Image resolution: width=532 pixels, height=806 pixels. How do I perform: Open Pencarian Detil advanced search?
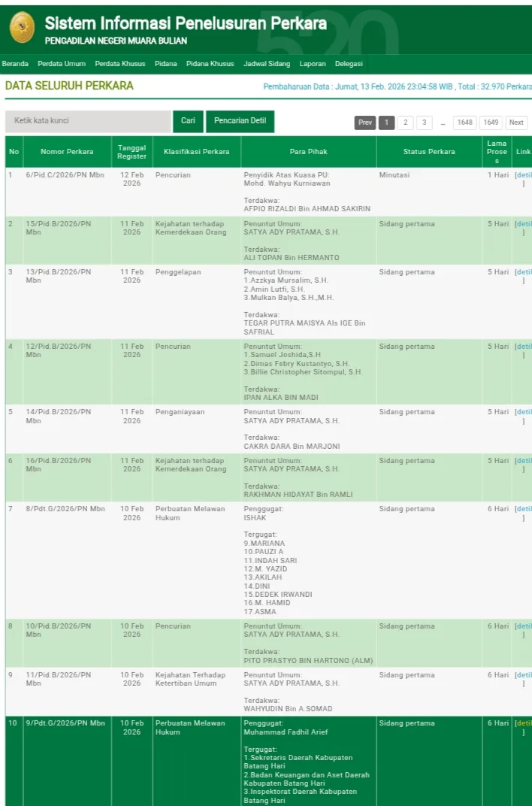pyautogui.click(x=240, y=121)
